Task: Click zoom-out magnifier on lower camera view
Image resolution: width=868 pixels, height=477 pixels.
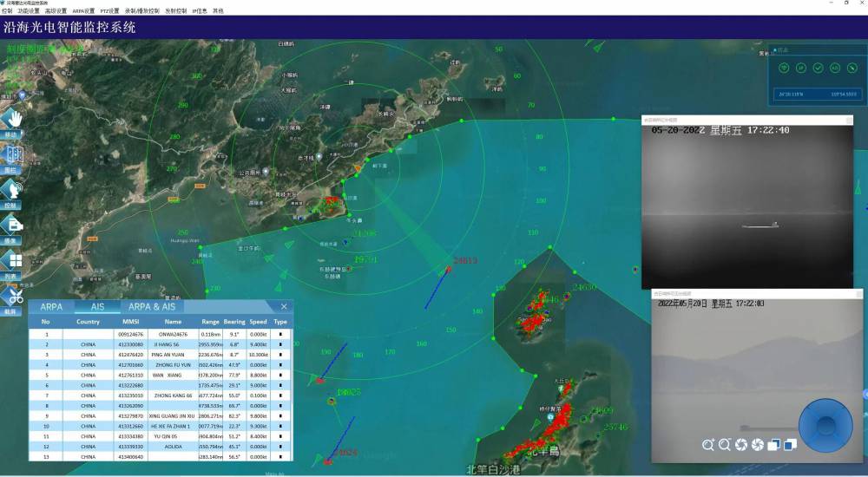Action: [725, 444]
